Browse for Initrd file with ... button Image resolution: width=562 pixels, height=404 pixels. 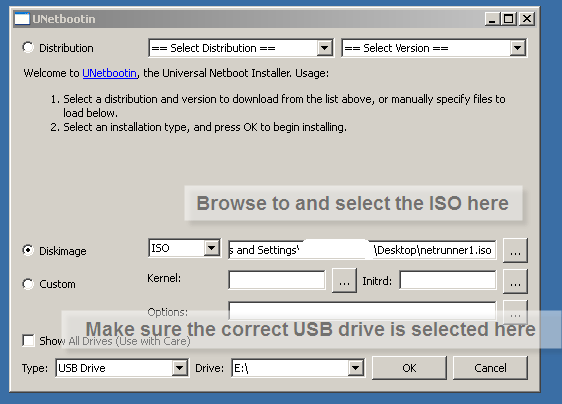(x=515, y=282)
